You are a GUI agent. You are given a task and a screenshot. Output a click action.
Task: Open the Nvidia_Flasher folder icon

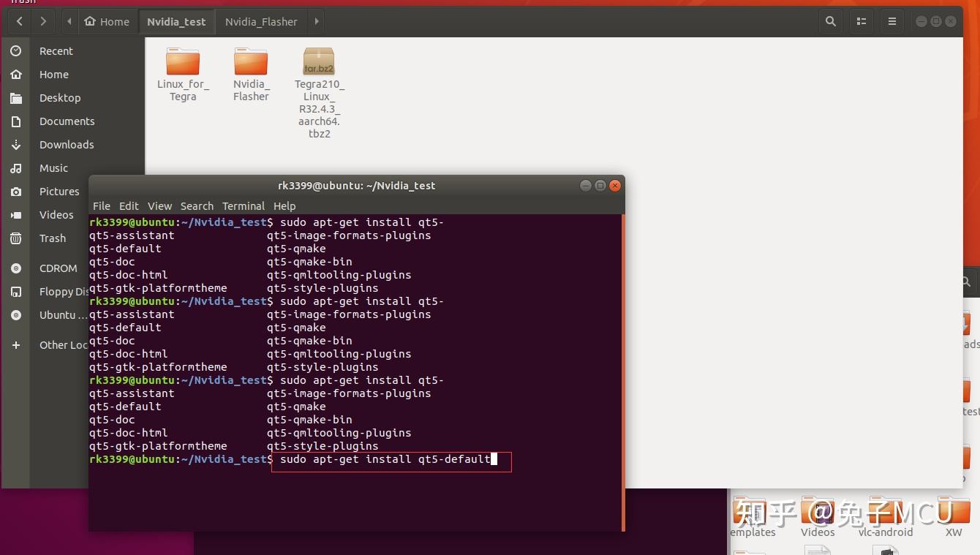pos(251,61)
